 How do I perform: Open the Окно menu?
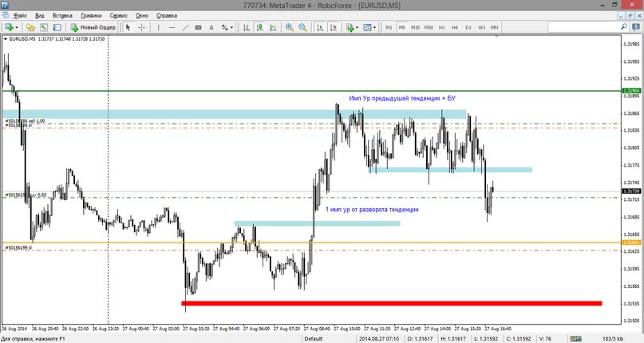[x=142, y=15]
